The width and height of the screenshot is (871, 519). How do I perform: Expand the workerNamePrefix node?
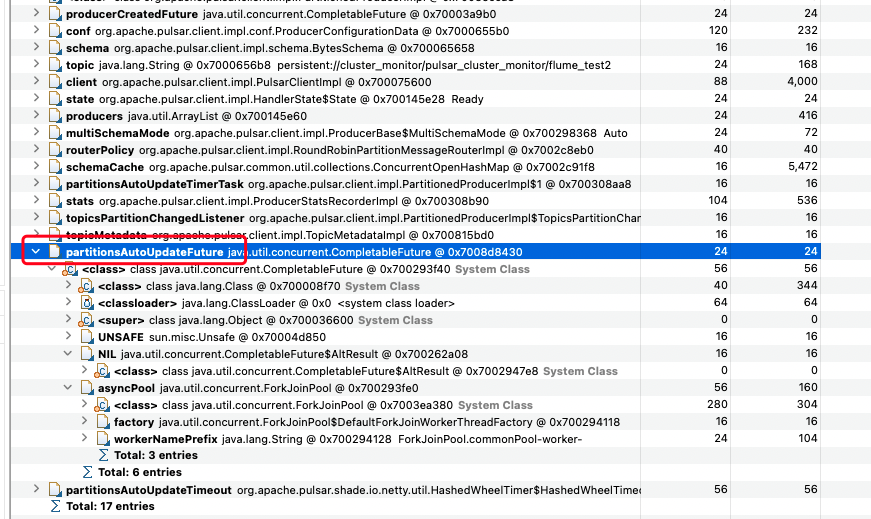point(84,438)
